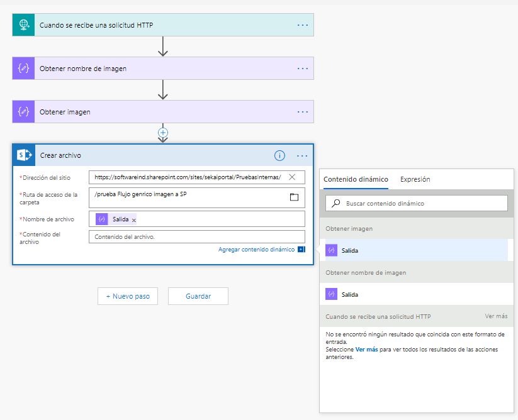Select the Contenido dinámico tab
This screenshot has height=420, width=518.
pos(356,179)
